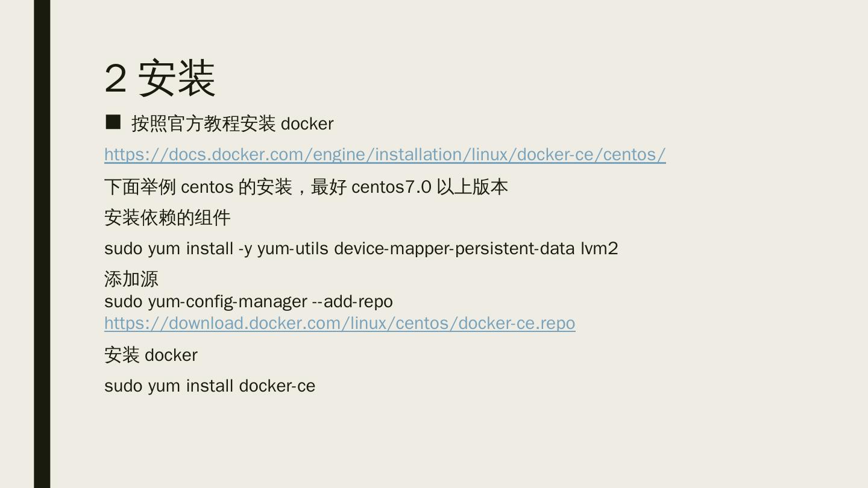Image resolution: width=868 pixels, height=488 pixels.
Task: Open the download.docker.com docker-ce.repo link
Action: [339, 324]
